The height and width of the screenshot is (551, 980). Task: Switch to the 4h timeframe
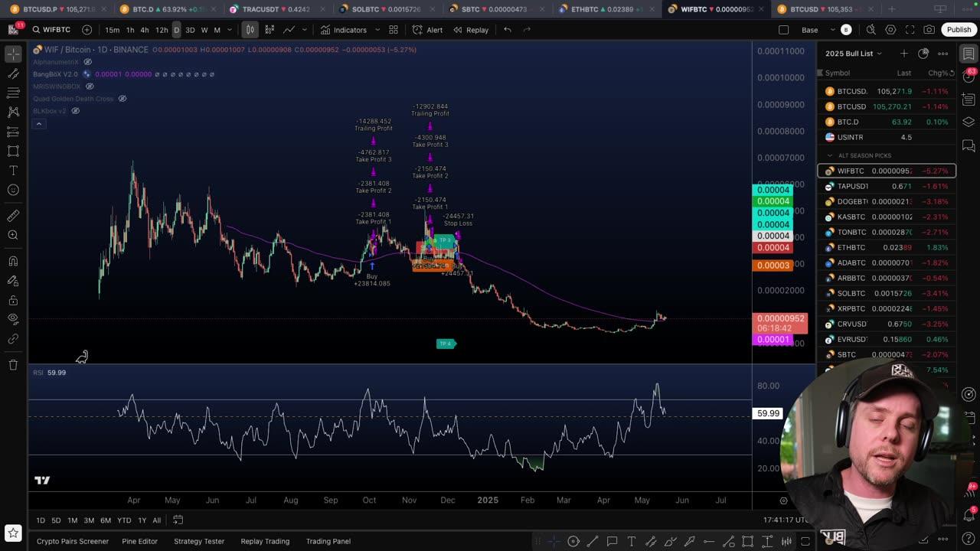click(x=144, y=30)
